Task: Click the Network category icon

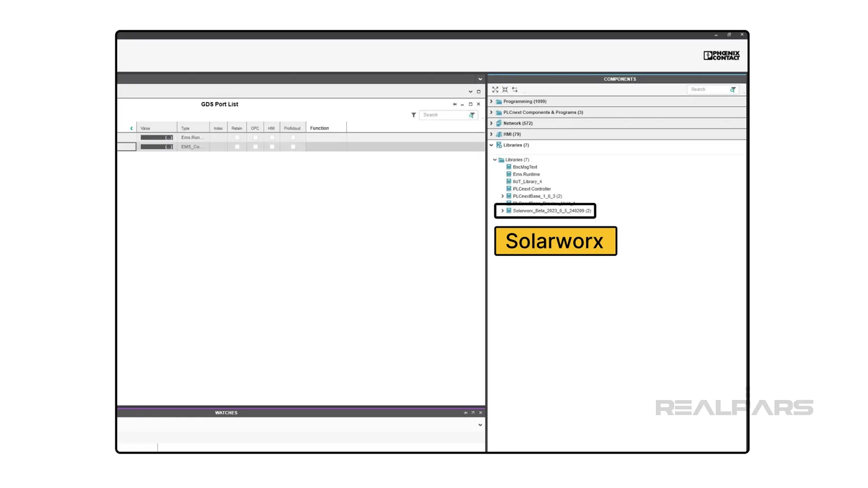Action: [x=499, y=123]
